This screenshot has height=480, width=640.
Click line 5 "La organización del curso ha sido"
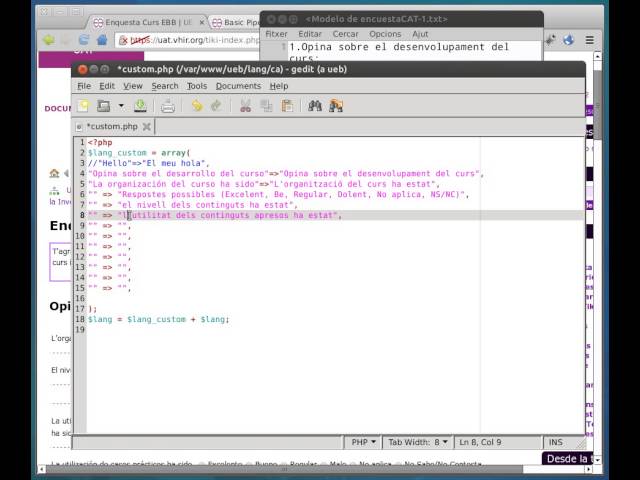click(173, 184)
